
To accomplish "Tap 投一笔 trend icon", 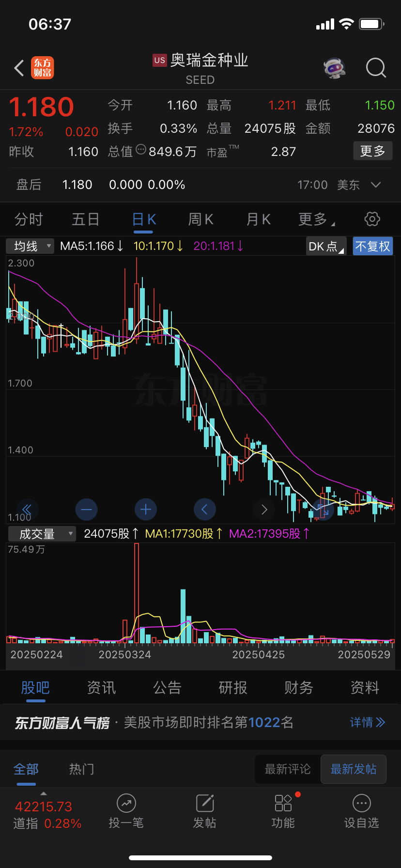I will click(126, 803).
